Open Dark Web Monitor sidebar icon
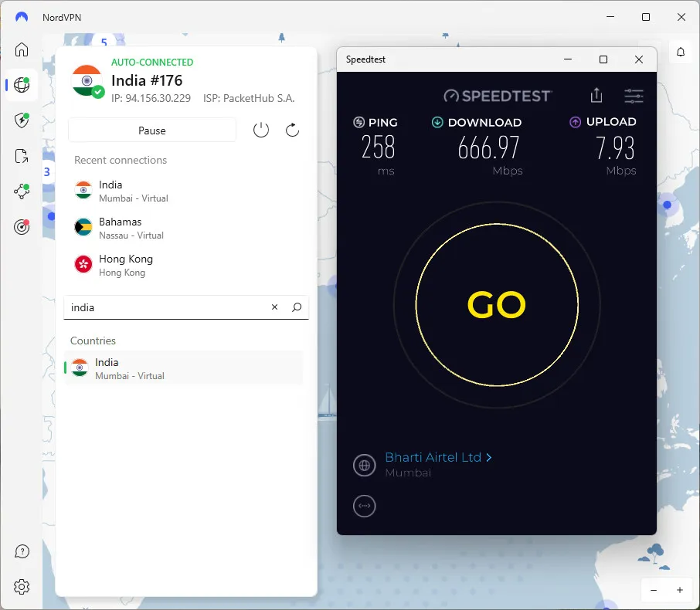The height and width of the screenshot is (610, 700). coord(22,227)
